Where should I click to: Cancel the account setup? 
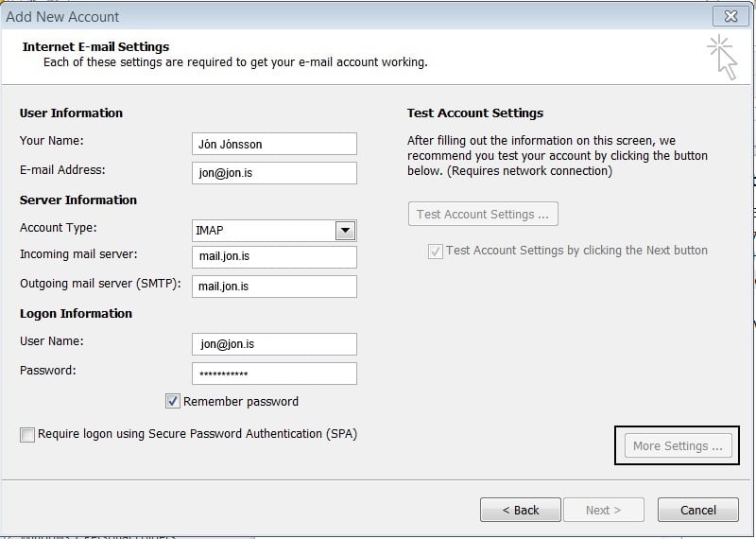(698, 510)
